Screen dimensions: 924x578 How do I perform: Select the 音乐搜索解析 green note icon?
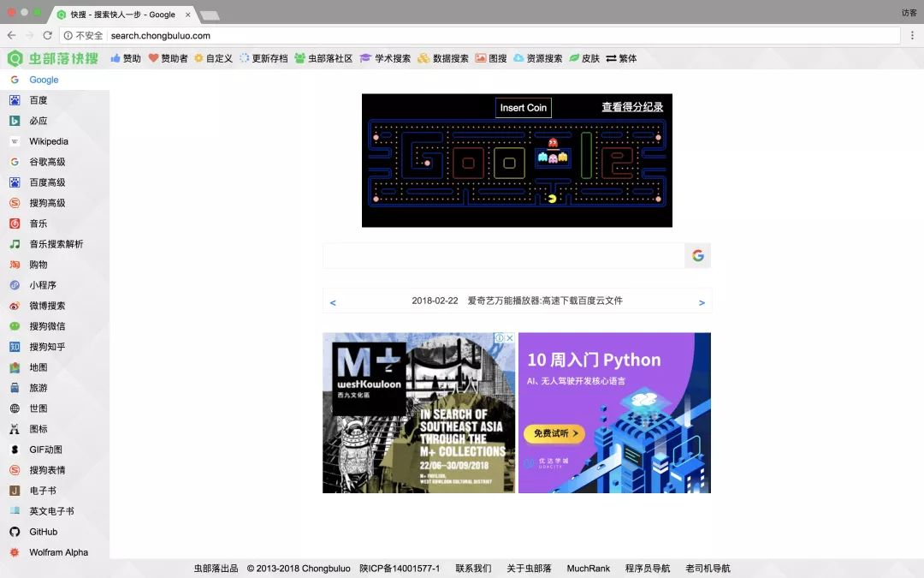click(15, 244)
